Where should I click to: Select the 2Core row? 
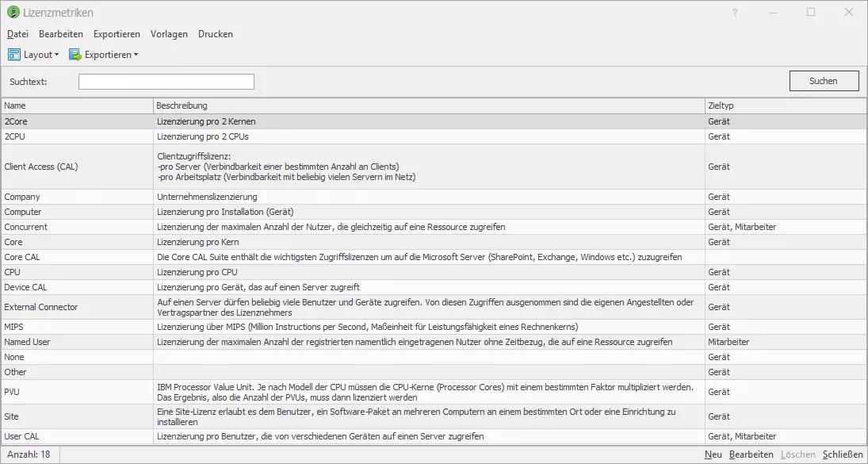pos(434,121)
